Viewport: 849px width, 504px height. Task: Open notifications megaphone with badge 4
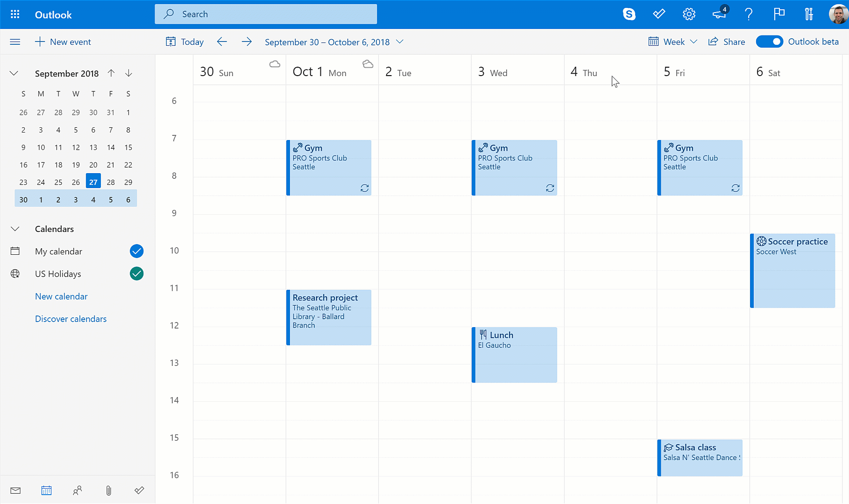pyautogui.click(x=719, y=14)
